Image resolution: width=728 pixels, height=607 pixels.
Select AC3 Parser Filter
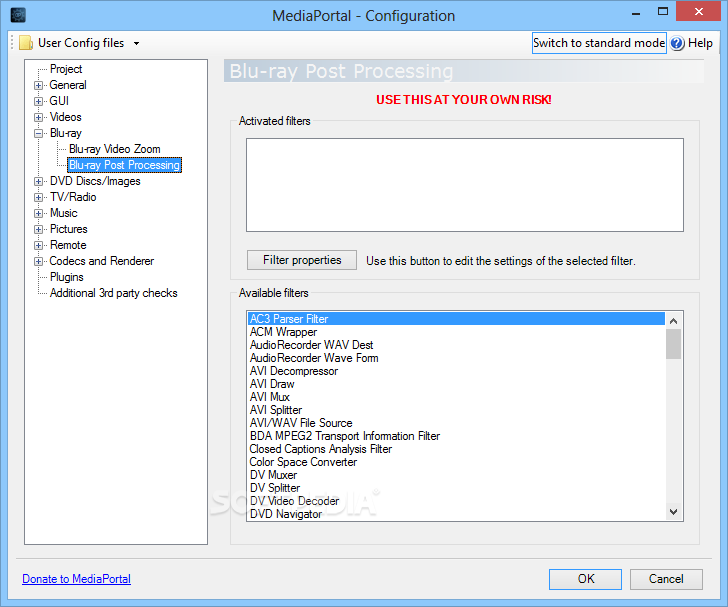click(x=456, y=319)
